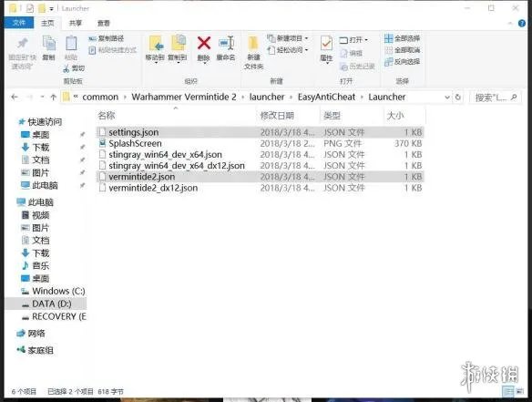Switch to Details view icon in status bar

click(508, 391)
